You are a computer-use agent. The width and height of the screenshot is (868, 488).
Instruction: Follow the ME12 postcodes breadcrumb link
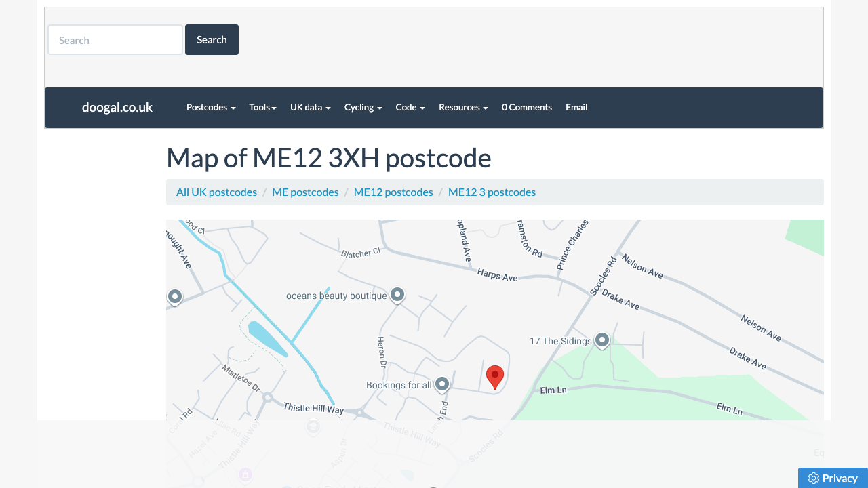(x=393, y=192)
